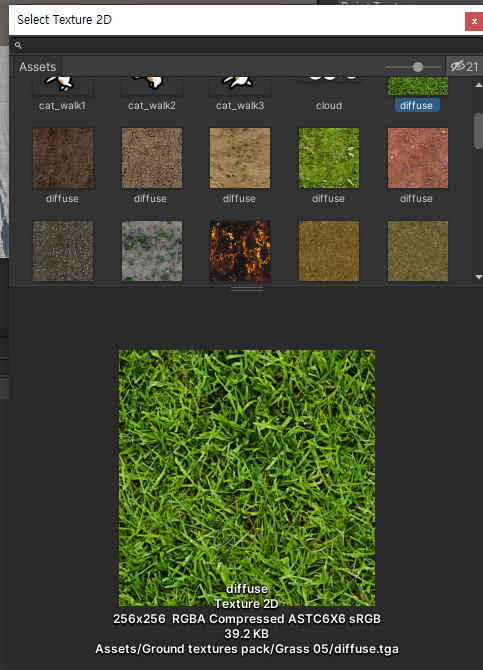
Task: Click the scrollbar up arrow
Action: tap(478, 85)
